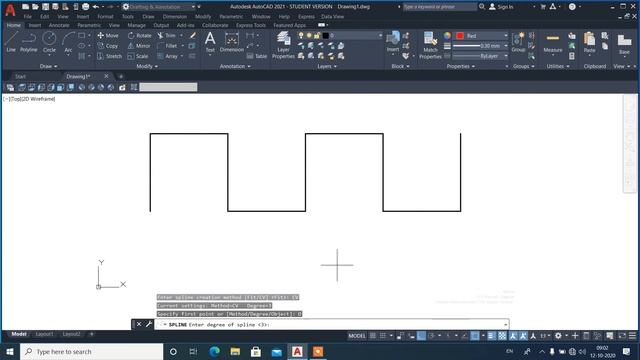The width and height of the screenshot is (640, 360).
Task: Select the Text annotation tool
Action: 210,42
